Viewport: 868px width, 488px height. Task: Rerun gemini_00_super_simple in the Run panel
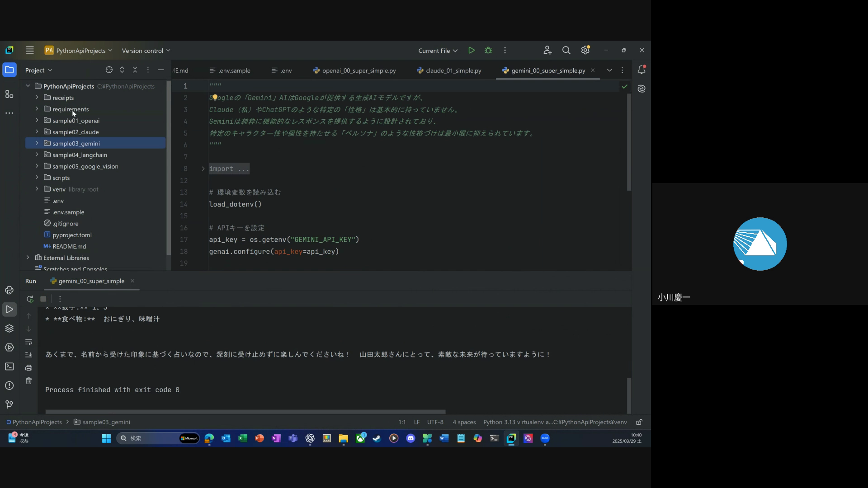click(x=30, y=299)
